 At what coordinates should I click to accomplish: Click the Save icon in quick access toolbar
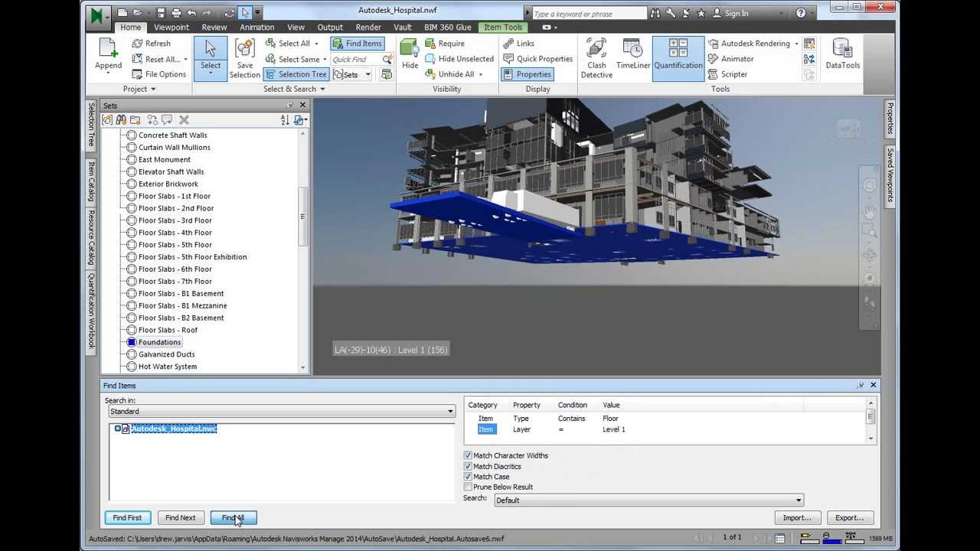pos(161,13)
